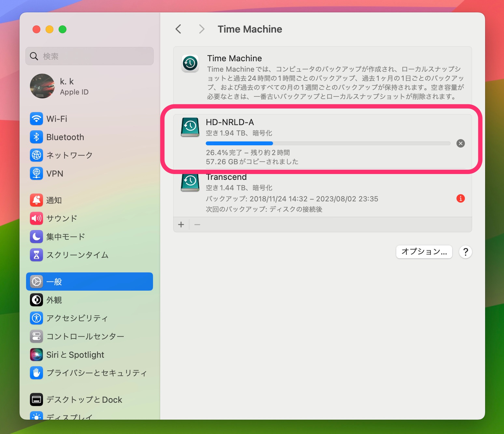Select the Transcend backup disk icon
The image size is (504, 434).
190,182
